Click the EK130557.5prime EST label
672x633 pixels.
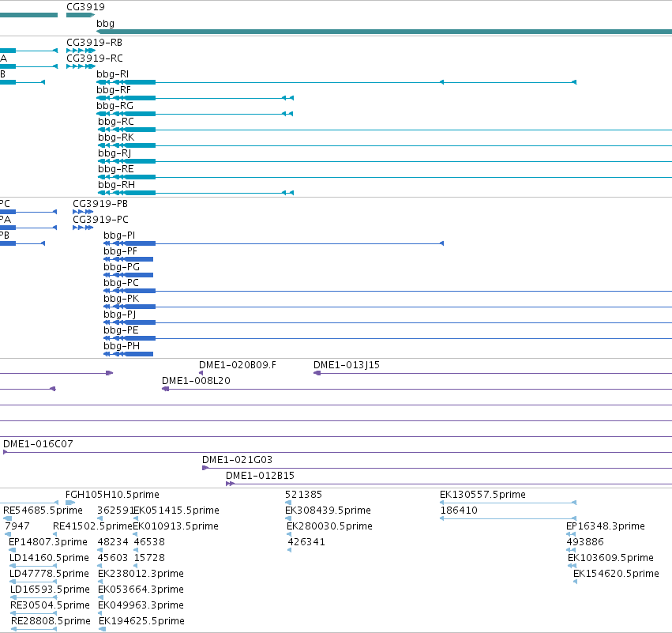coord(482,495)
